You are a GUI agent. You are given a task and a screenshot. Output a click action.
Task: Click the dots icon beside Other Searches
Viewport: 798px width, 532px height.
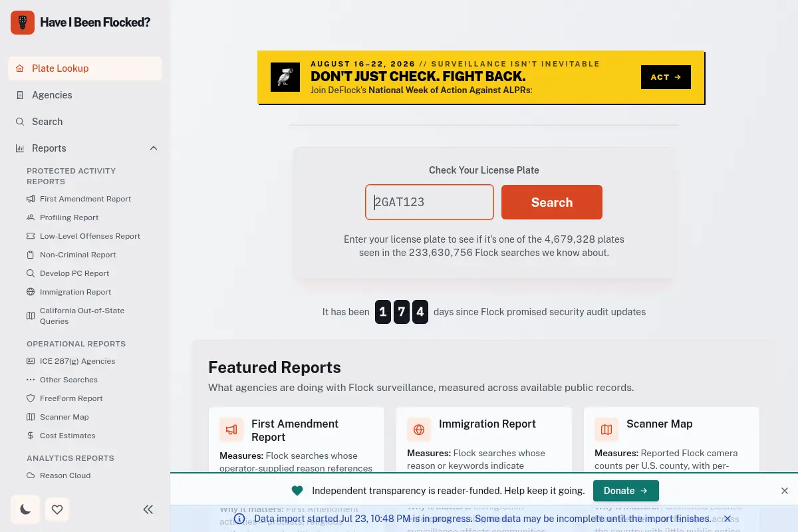tap(31, 380)
